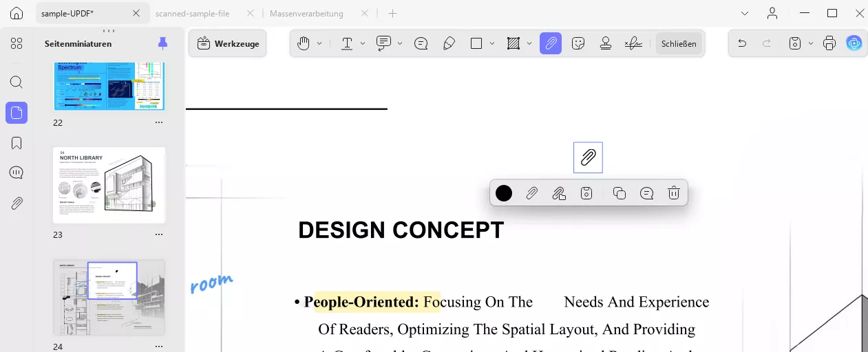Expand the text markup tool dropdown
This screenshot has height=352, width=868.
click(363, 43)
